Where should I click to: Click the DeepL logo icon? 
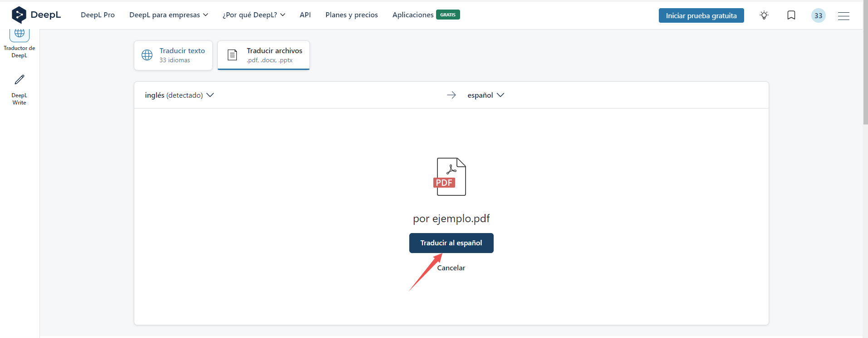coord(19,15)
